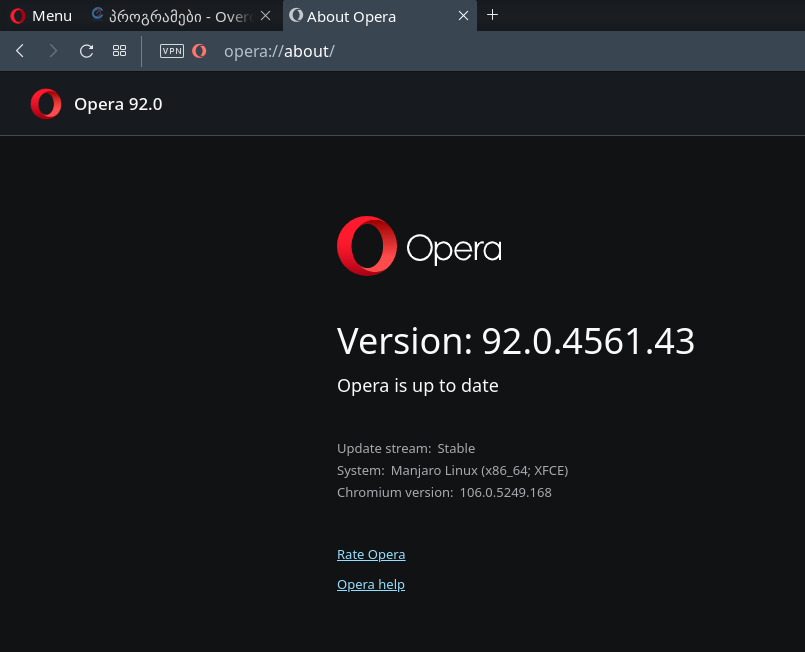Open the Opera Menu button
Screen dimensions: 805x652
(x=41, y=16)
